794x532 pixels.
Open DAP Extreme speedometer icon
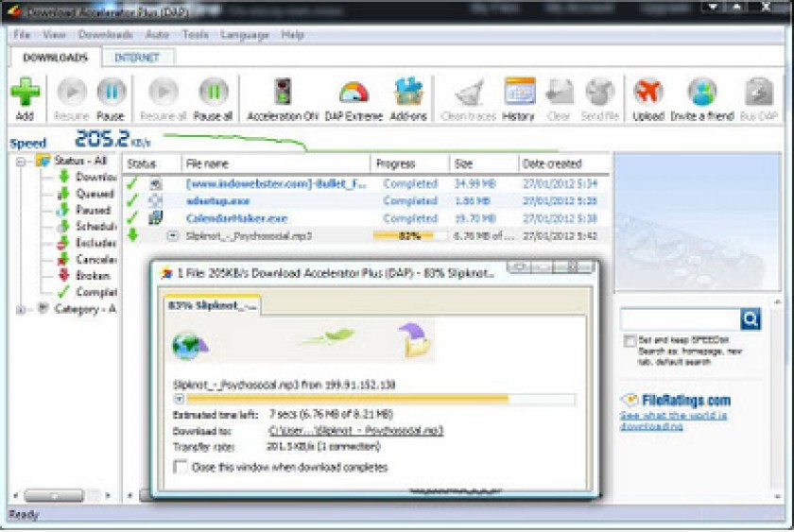[354, 94]
